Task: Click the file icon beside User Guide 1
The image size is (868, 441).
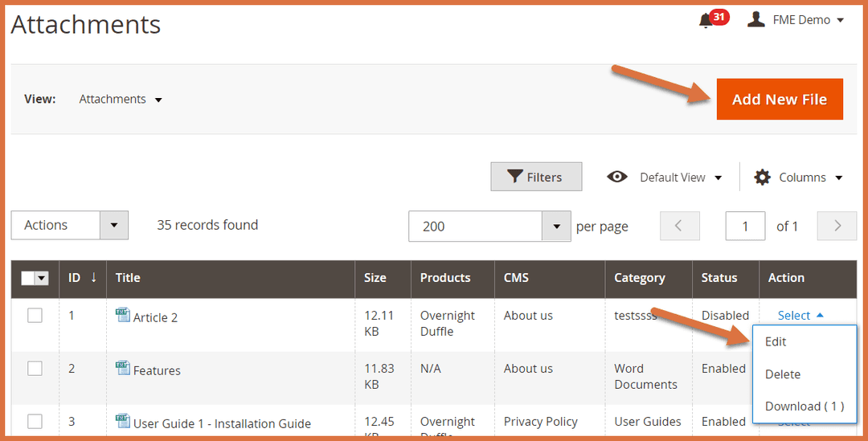Action: tap(123, 421)
